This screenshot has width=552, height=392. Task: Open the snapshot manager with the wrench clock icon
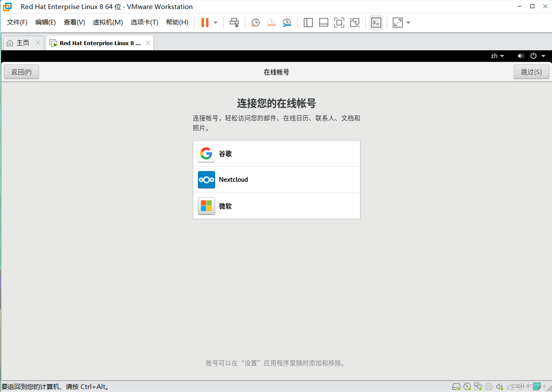point(287,22)
